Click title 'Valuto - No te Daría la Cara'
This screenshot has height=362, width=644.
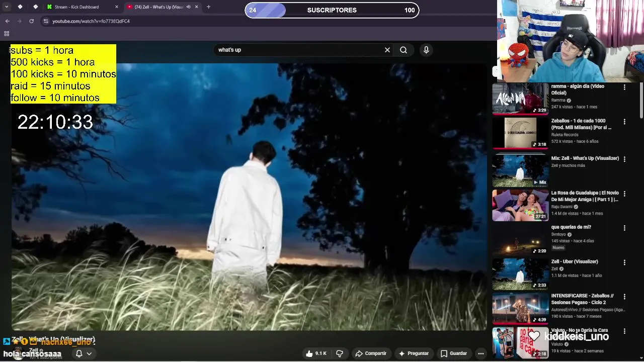coord(580,330)
